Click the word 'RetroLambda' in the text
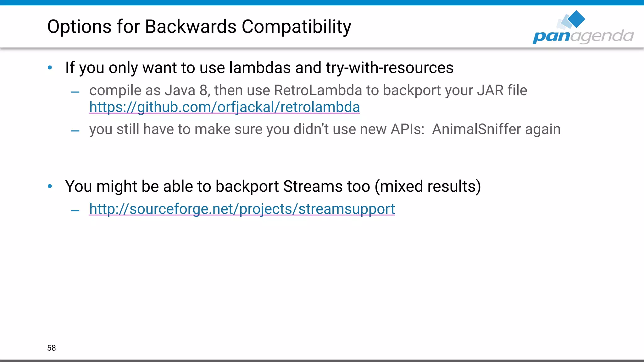The width and height of the screenshot is (644, 362). click(x=318, y=90)
